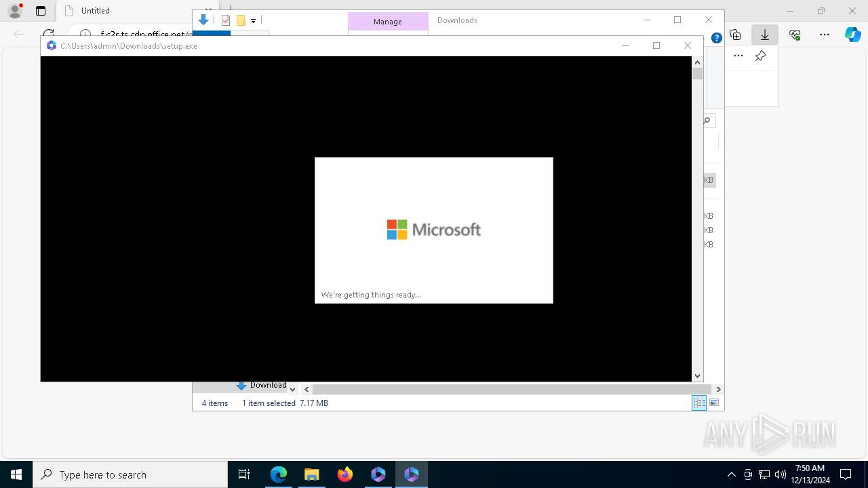Image resolution: width=868 pixels, height=488 pixels.
Task: Click the taskbar search box
Action: 130,474
